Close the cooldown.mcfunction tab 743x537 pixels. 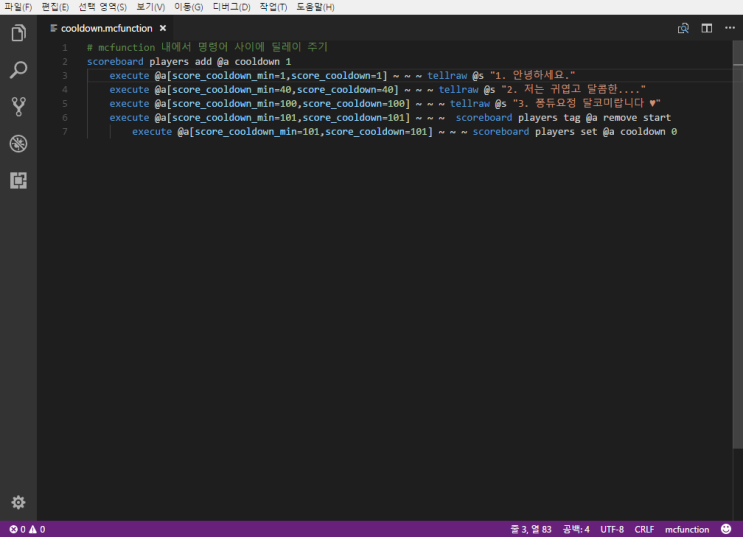tap(163, 28)
